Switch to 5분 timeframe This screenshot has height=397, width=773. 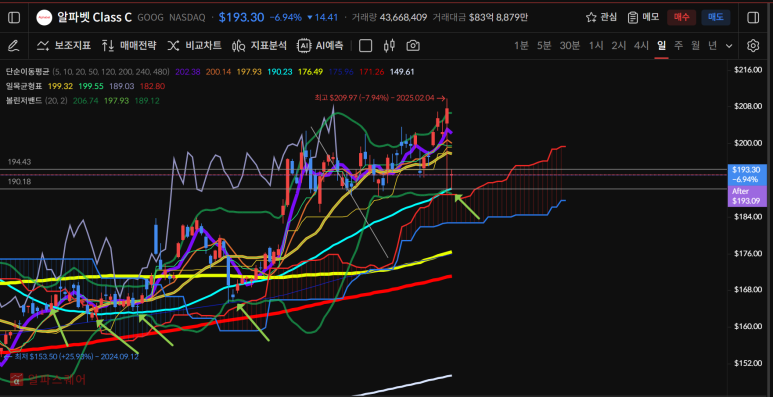point(544,46)
